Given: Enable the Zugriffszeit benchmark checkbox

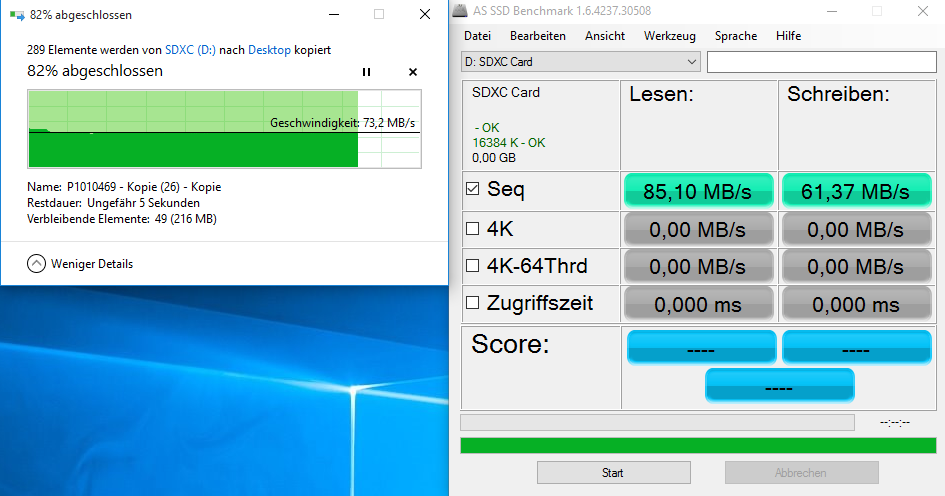Looking at the screenshot, I should pyautogui.click(x=472, y=303).
